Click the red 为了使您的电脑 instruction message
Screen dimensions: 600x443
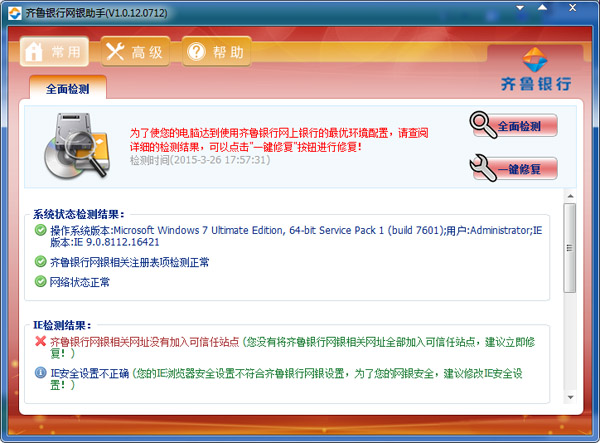click(279, 140)
